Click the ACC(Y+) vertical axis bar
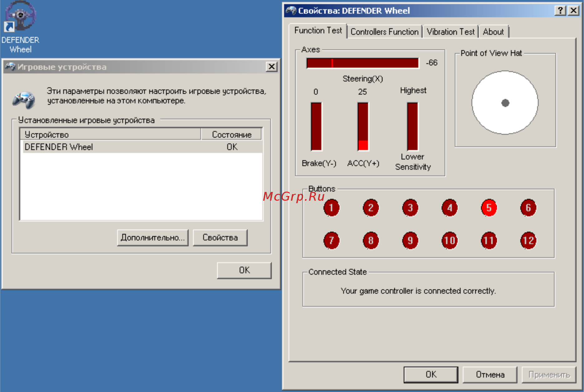The image size is (584, 392). pos(363,127)
